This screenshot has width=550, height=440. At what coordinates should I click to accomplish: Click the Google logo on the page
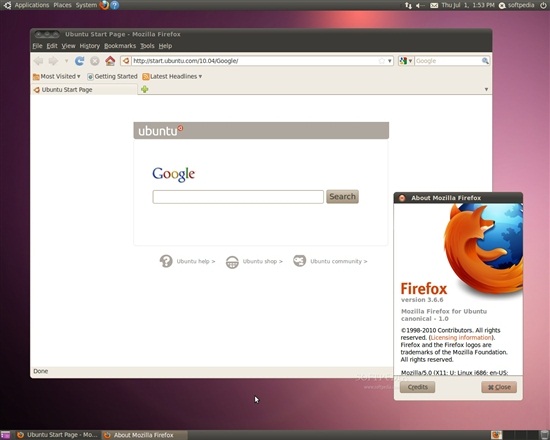point(174,174)
